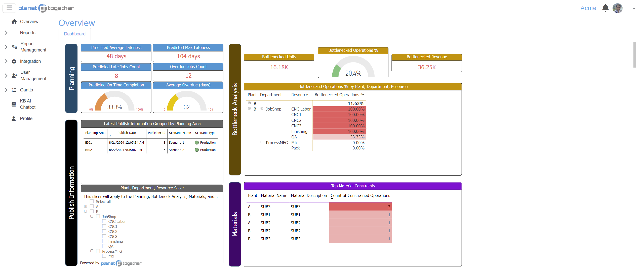Image resolution: width=644 pixels, height=267 pixels.
Task: Sort by Bottlenecked Operations % column header
Action: (339, 95)
